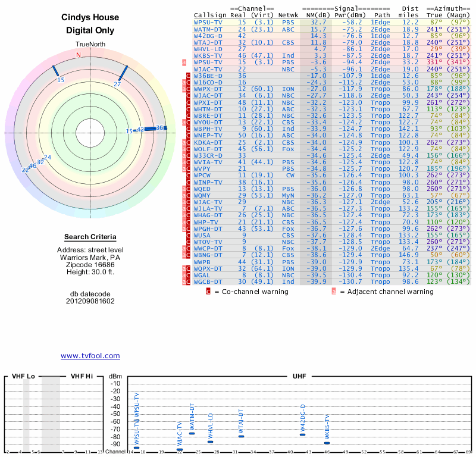The height and width of the screenshot is (457, 476).
Task: Select the WGAL callsign
Action: point(202,275)
